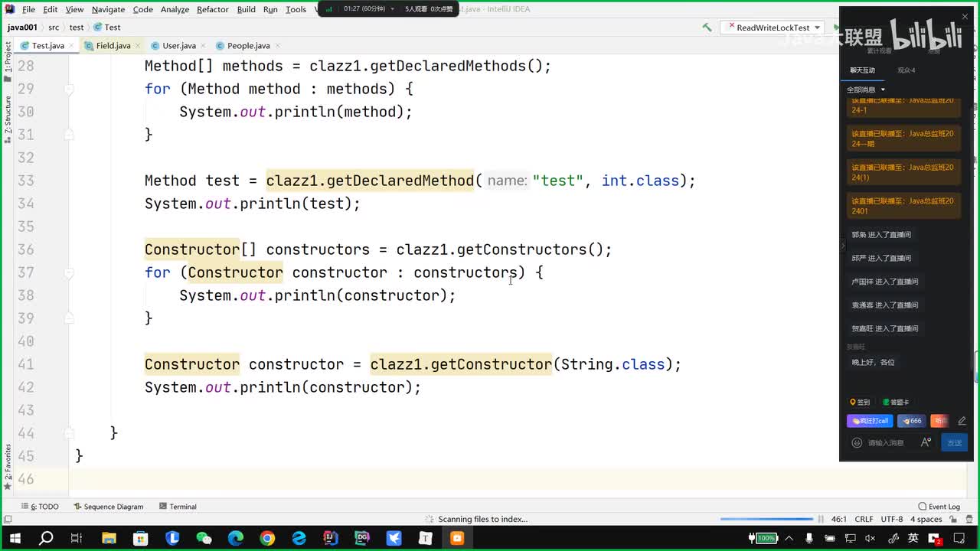Image resolution: width=980 pixels, height=551 pixels.
Task: Launch Microsoft Store from the taskbar
Action: (141, 538)
